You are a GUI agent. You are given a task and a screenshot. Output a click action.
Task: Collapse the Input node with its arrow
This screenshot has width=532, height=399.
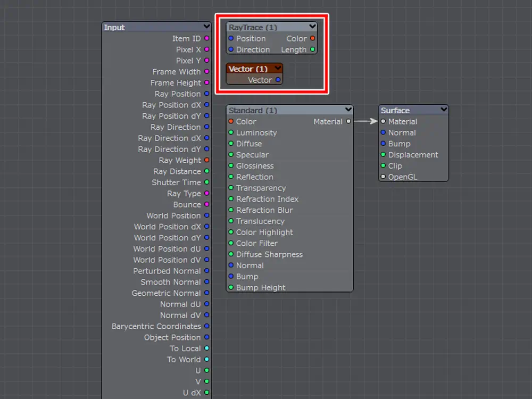tap(206, 27)
